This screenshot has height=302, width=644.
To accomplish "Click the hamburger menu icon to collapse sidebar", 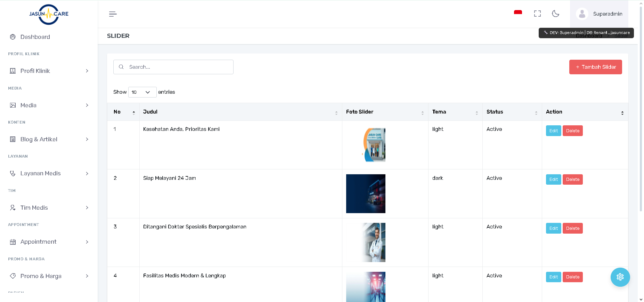I will click(x=113, y=14).
